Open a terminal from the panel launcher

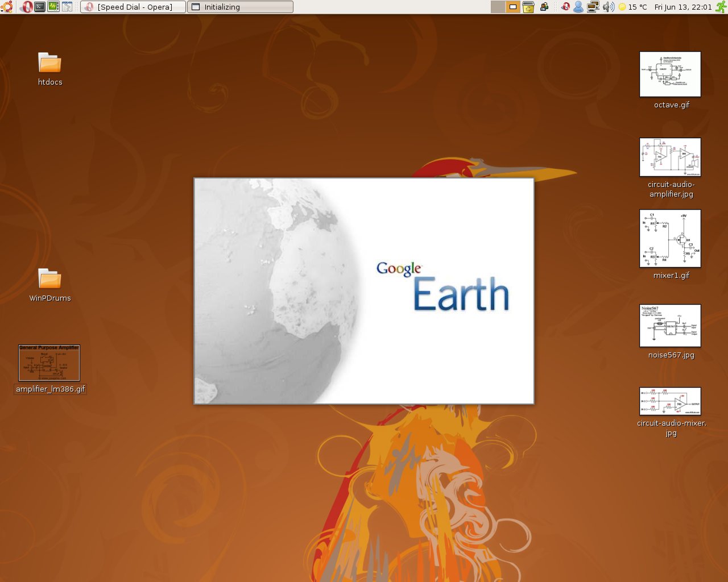click(39, 7)
